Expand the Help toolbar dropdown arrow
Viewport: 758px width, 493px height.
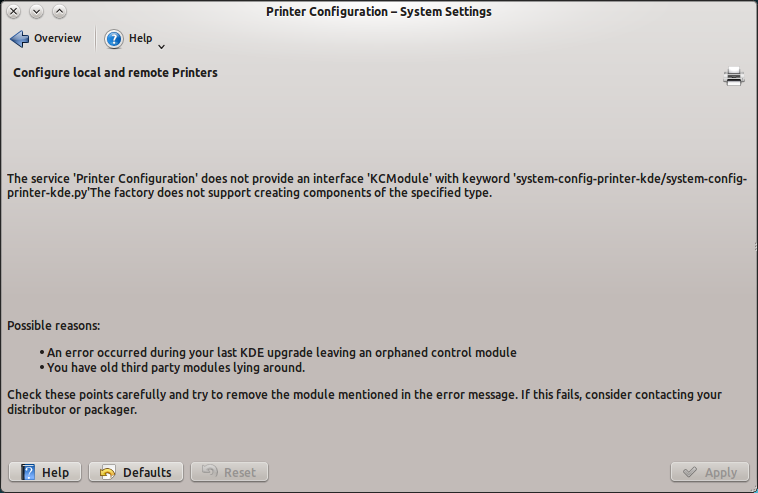161,46
